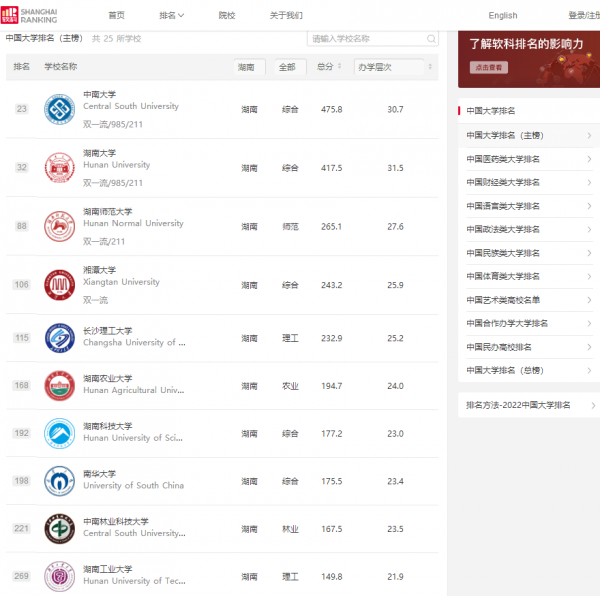Click the ShanghaiRanking logo

pos(29,15)
